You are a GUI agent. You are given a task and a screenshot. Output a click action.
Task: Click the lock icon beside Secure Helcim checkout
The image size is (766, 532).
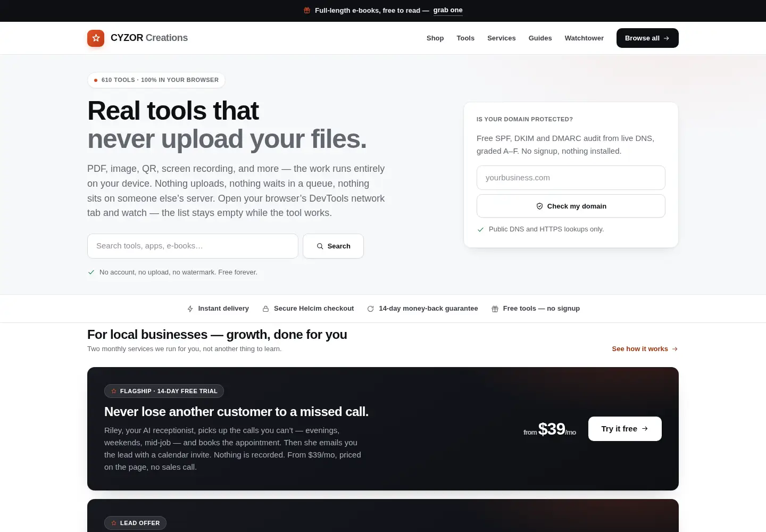point(265,309)
